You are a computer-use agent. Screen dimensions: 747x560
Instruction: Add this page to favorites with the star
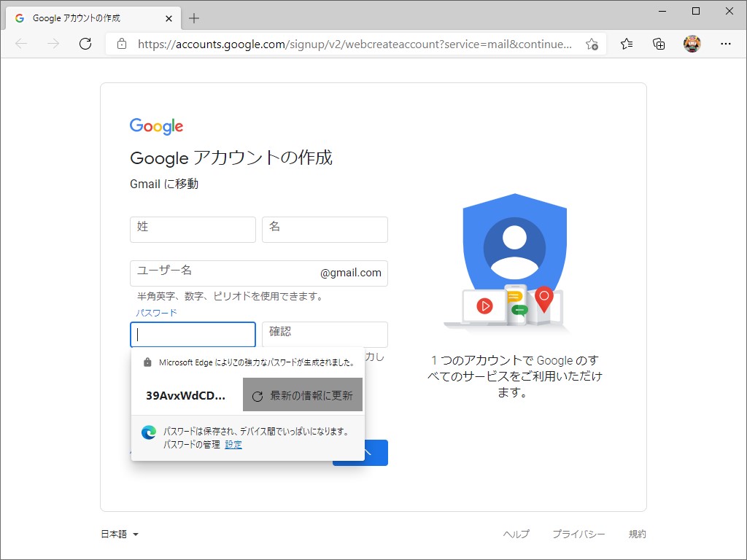tap(592, 44)
